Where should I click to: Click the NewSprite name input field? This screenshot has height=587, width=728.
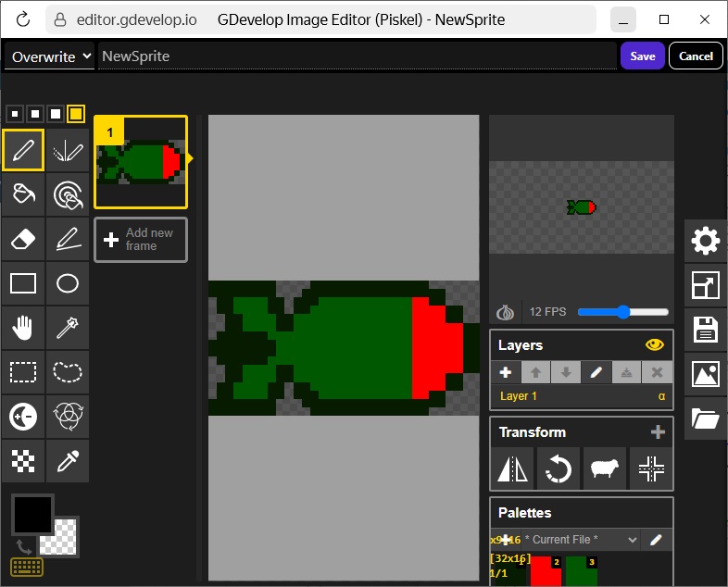[x=357, y=56]
